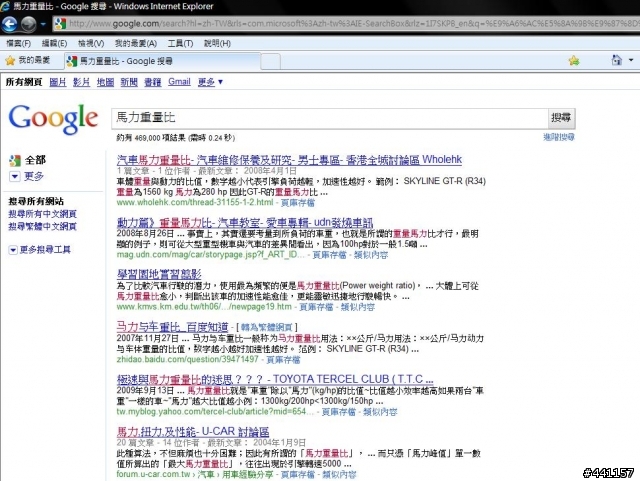Screen dimensions: 640x481
Task: Open the Gmail link
Action: pos(179,82)
